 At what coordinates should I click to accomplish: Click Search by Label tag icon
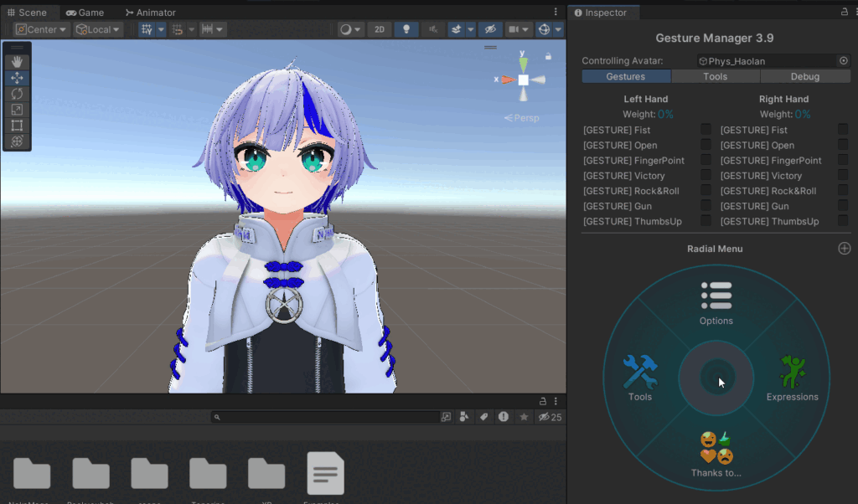point(483,417)
